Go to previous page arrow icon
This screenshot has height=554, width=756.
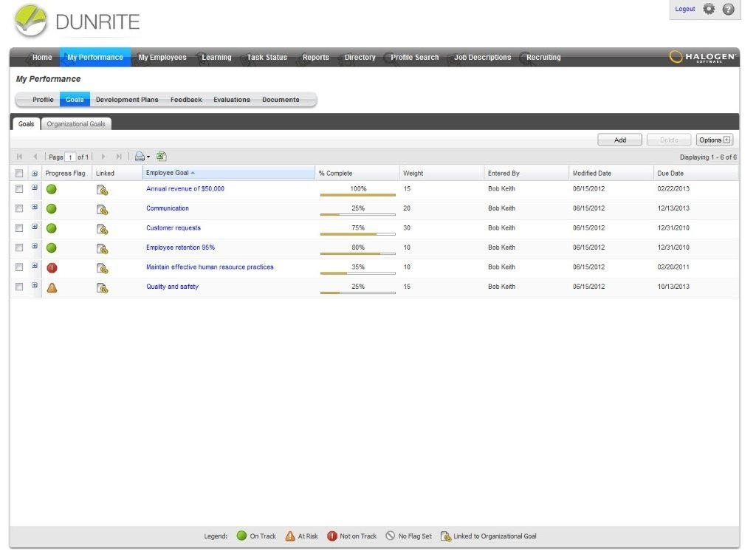[35, 157]
